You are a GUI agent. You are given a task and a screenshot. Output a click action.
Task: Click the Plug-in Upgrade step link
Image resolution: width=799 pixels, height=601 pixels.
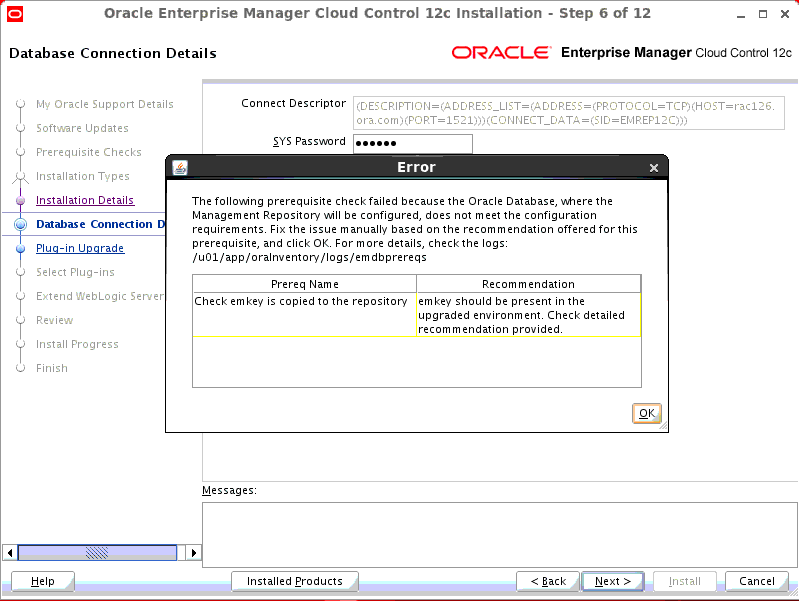point(80,248)
